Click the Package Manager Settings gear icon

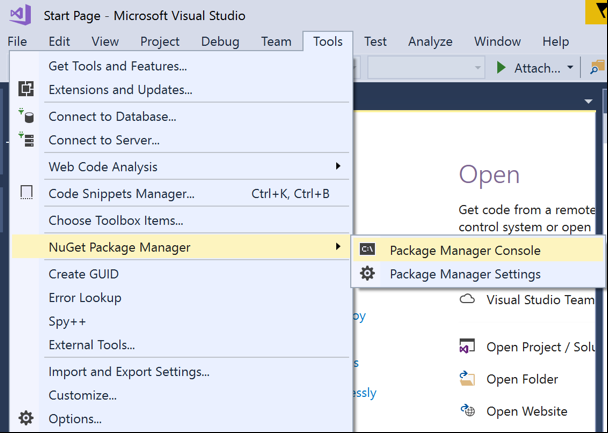click(x=367, y=274)
